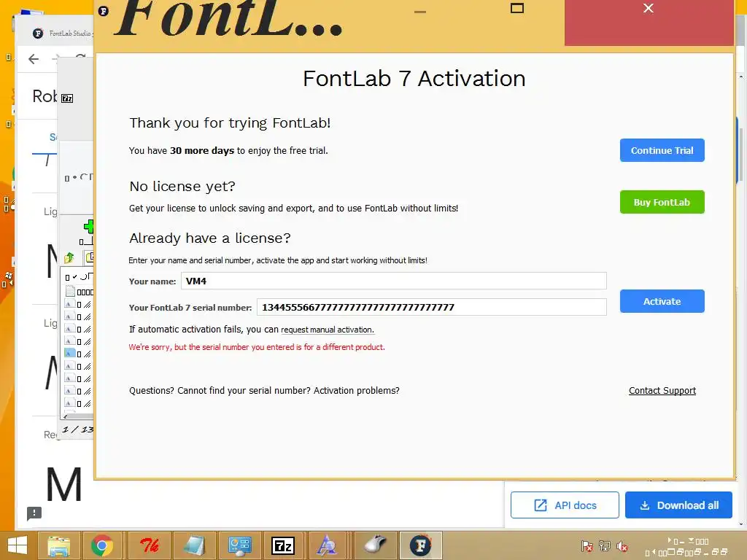Image resolution: width=747 pixels, height=560 pixels.
Task: Open the red Tk app in taskbar
Action: coord(149,545)
